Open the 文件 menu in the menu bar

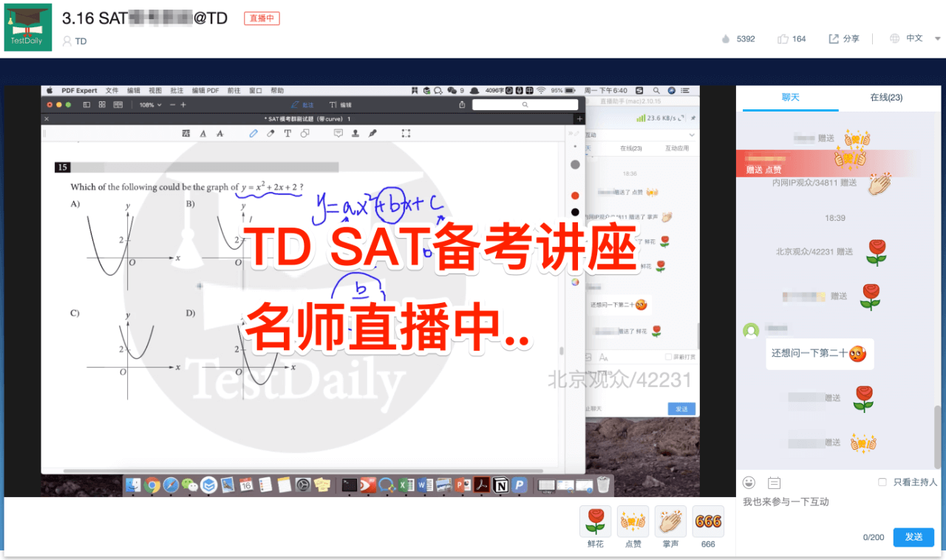(x=112, y=91)
